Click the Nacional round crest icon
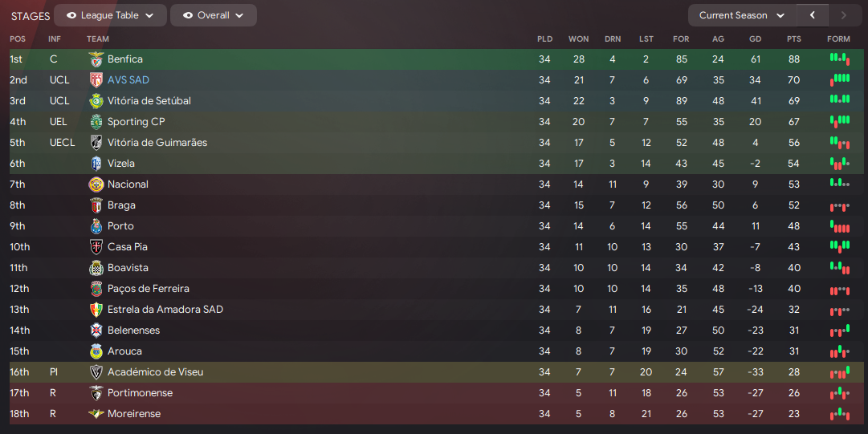868x434 pixels. (x=96, y=184)
